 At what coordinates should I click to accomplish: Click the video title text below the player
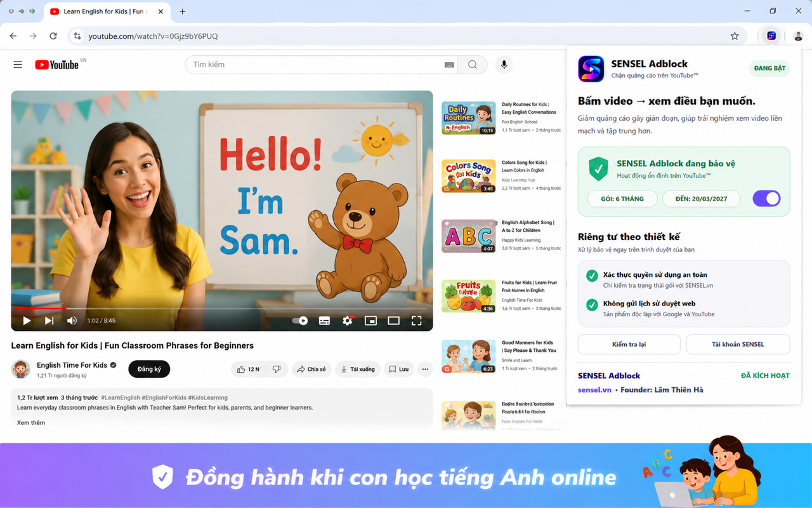tap(133, 345)
